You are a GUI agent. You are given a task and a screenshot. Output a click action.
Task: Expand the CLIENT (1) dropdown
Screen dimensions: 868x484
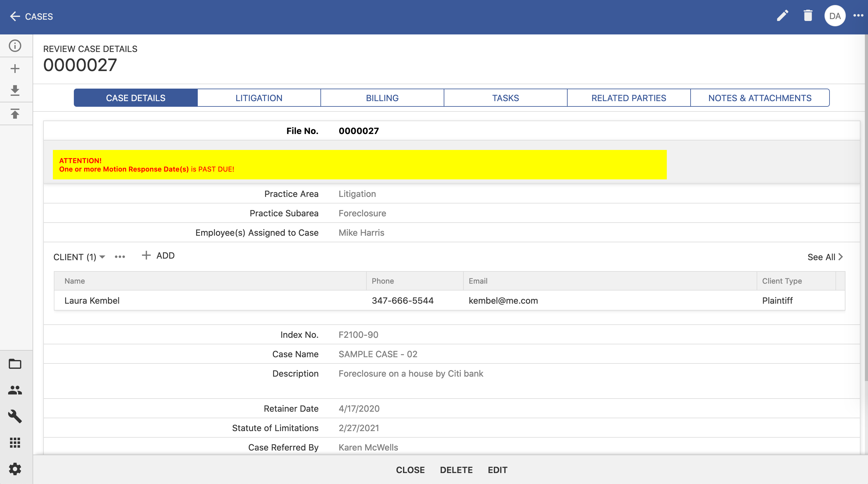click(x=79, y=257)
